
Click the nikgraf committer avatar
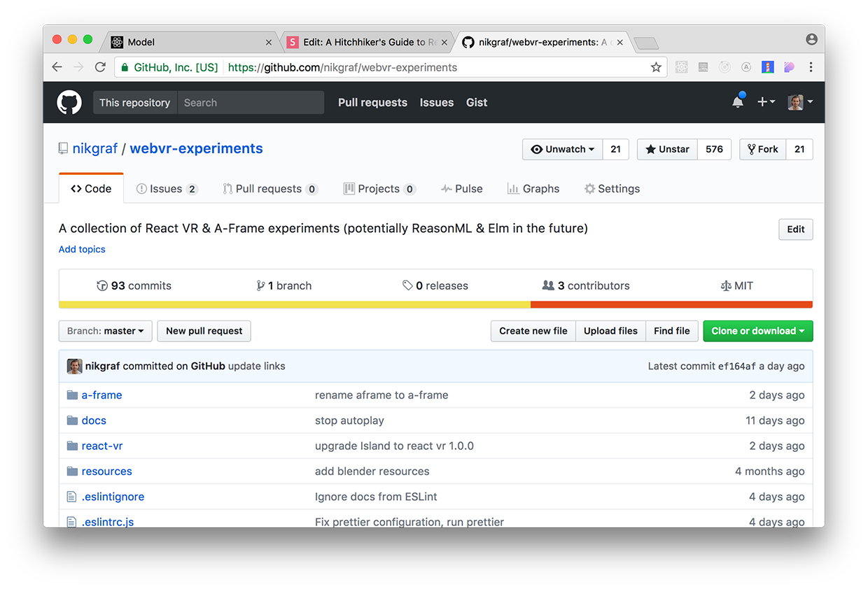click(x=74, y=366)
